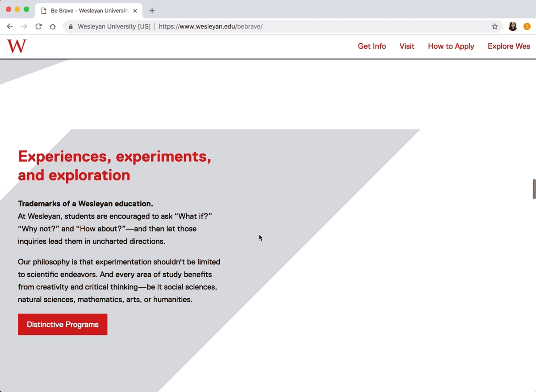Click the forward navigation arrow
This screenshot has width=536, height=392.
(x=24, y=26)
